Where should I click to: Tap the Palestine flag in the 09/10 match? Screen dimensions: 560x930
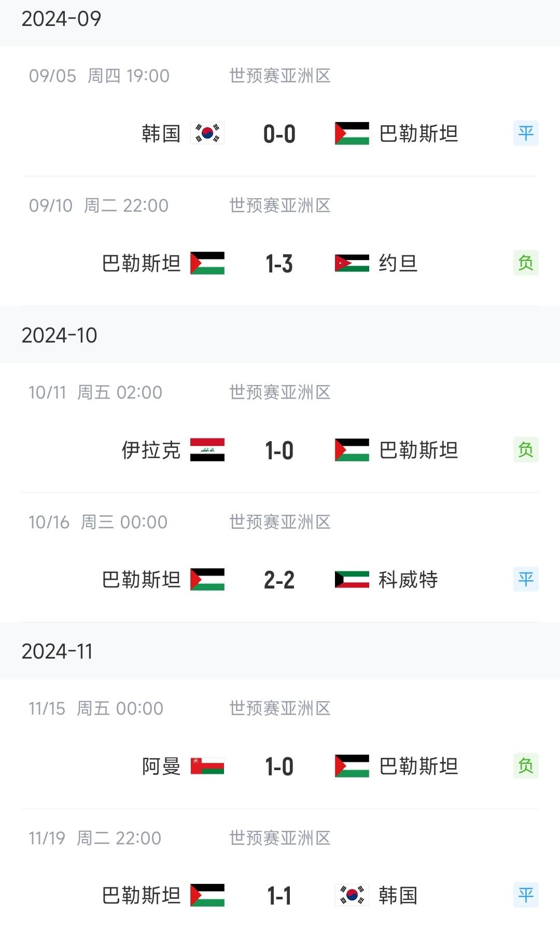(x=207, y=263)
